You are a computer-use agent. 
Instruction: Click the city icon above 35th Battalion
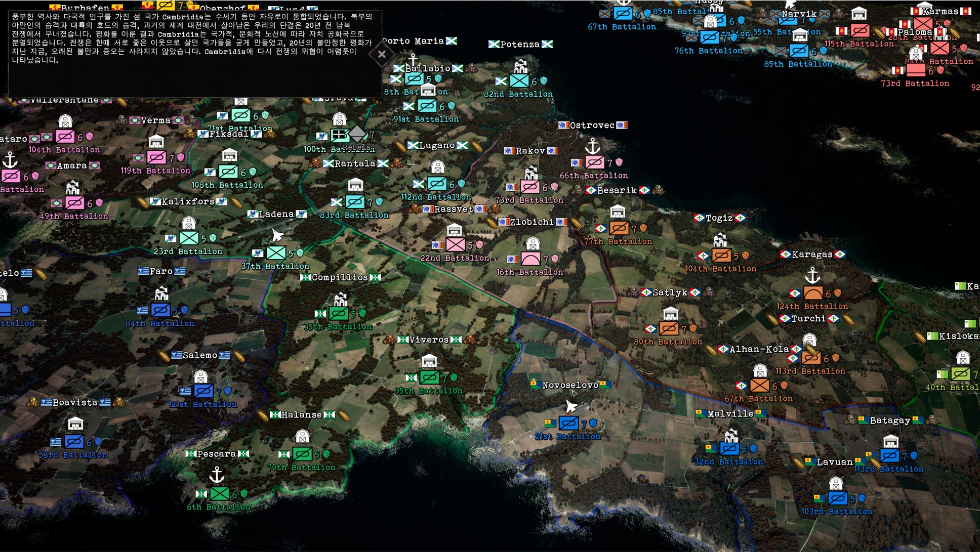340,299
